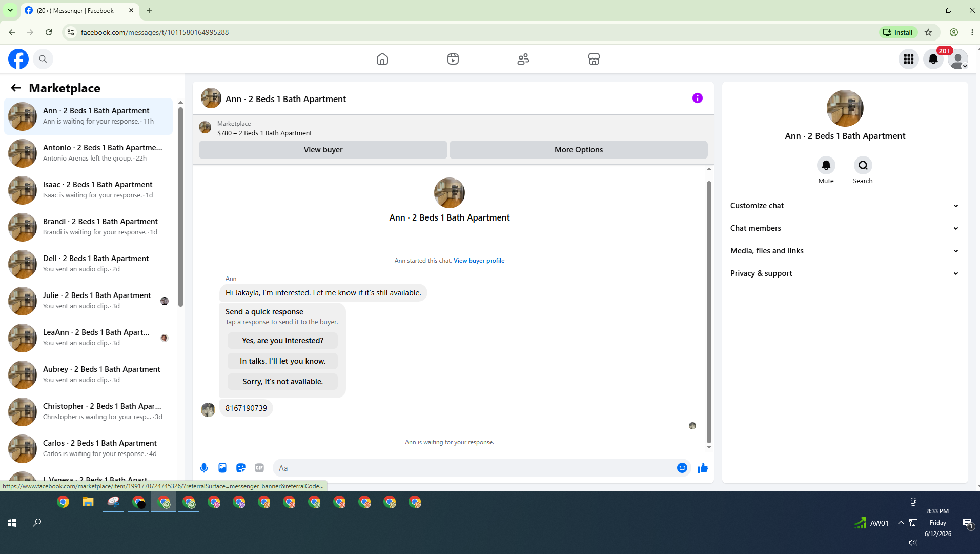Screen dimensions: 980x554
Task: Open conversation information purple icon
Action: click(698, 98)
